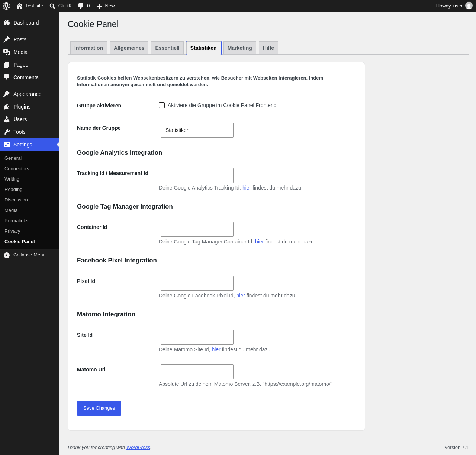Click the comments bubble icon in admin bar

click(81, 6)
